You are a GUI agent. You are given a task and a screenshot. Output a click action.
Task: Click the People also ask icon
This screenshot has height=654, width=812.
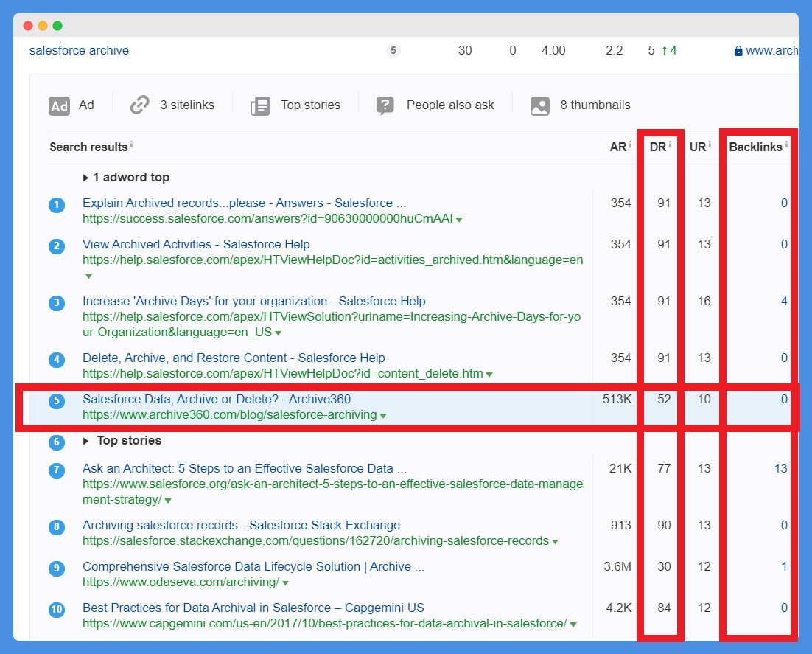tap(385, 105)
